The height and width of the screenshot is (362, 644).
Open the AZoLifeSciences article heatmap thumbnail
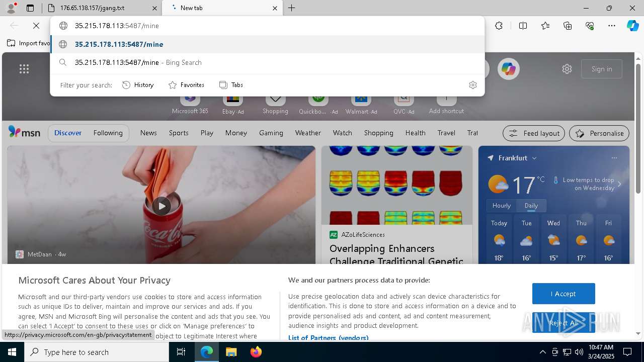click(x=397, y=185)
